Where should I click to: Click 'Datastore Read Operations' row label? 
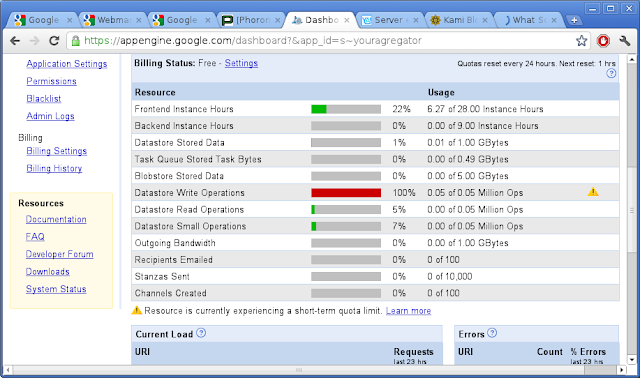click(189, 209)
